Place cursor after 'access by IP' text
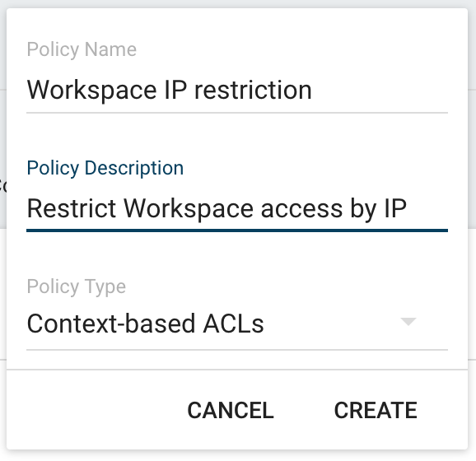Image resolution: width=476 pixels, height=461 pixels. (x=408, y=208)
